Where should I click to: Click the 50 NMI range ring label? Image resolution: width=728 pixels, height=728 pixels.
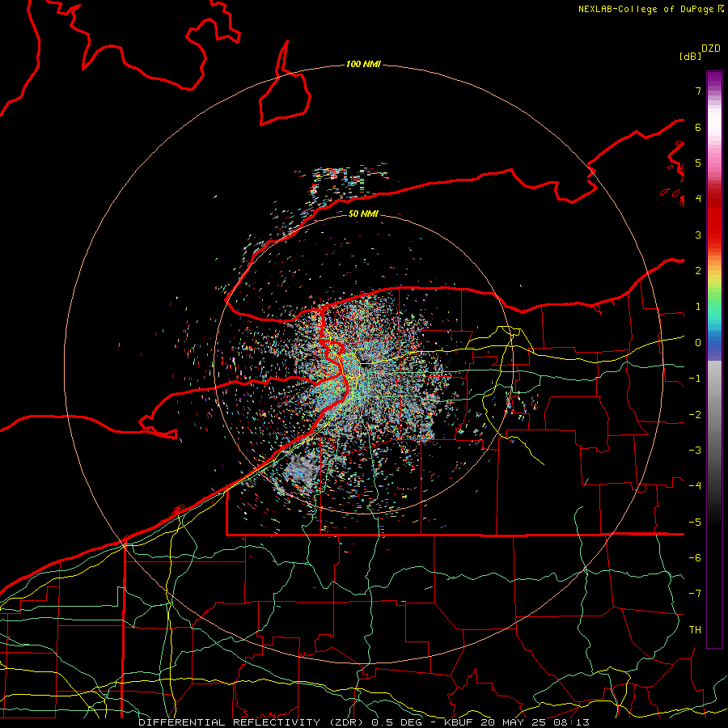(x=363, y=214)
